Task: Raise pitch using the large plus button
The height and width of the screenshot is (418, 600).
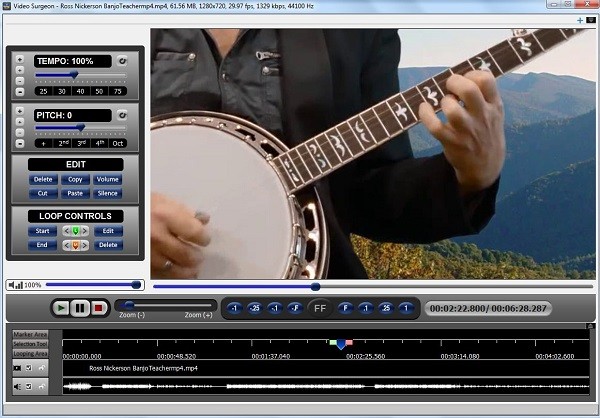Action: 20,111
